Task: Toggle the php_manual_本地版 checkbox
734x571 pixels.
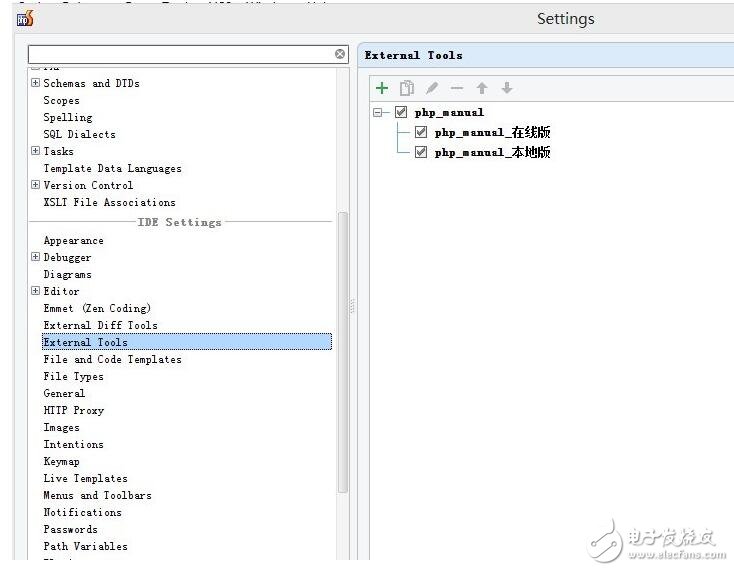Action: [x=421, y=152]
